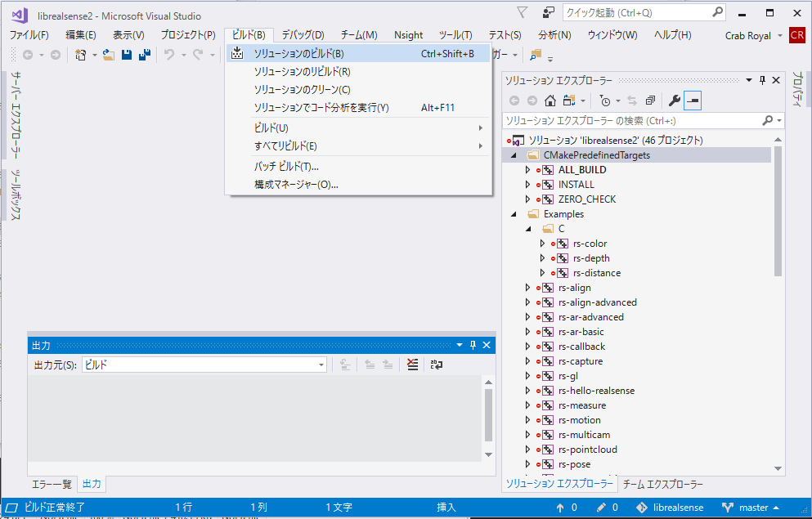812x519 pixels.
Task: Click the Solution Explorer sync with active document icon
Action: click(632, 101)
